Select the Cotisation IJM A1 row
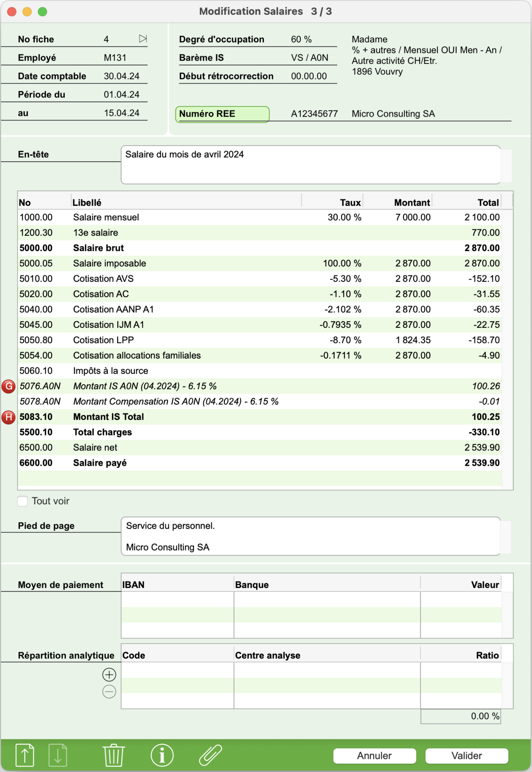The height and width of the screenshot is (772, 532). click(259, 325)
